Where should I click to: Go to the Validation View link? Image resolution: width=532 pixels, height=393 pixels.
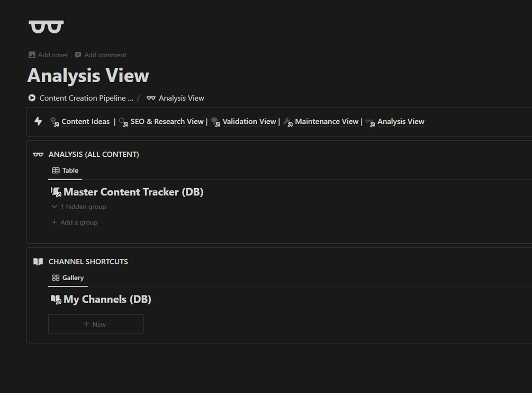click(249, 121)
